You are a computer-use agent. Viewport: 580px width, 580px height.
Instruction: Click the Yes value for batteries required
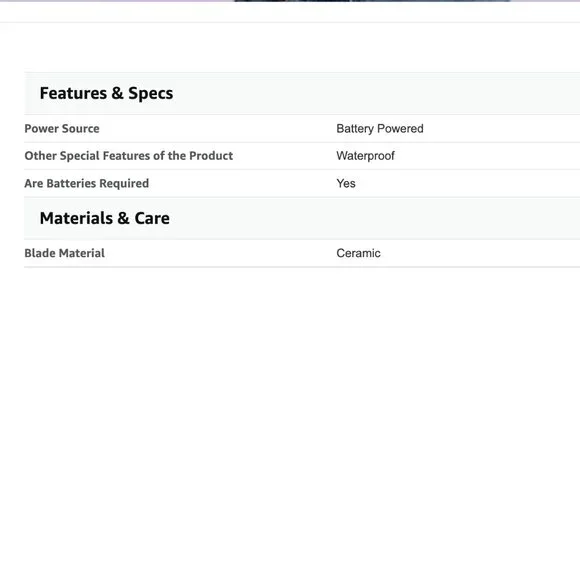(x=346, y=183)
